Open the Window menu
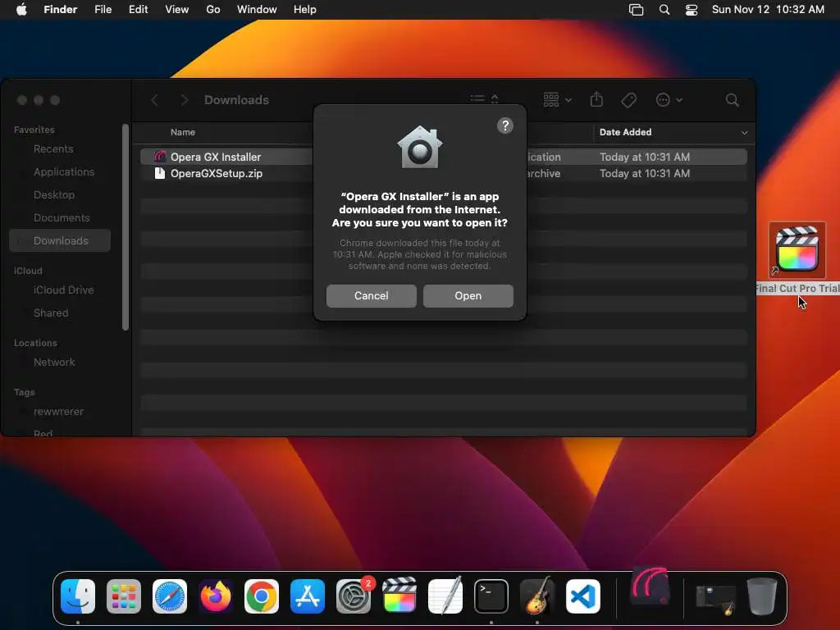 coord(257,10)
